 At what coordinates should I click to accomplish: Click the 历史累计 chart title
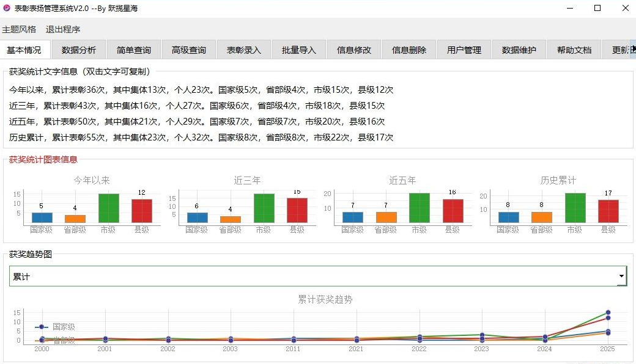(558, 180)
